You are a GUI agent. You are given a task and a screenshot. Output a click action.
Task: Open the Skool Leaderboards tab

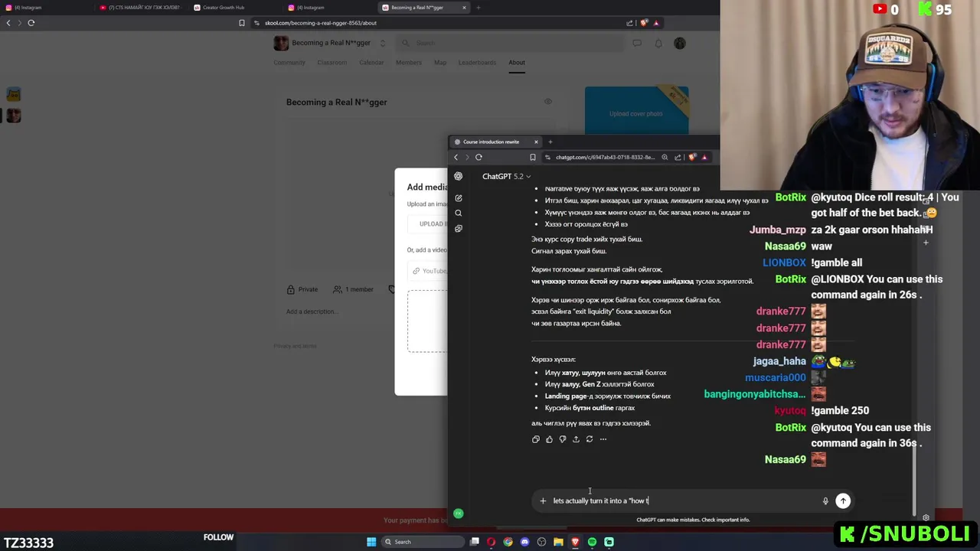(x=477, y=63)
